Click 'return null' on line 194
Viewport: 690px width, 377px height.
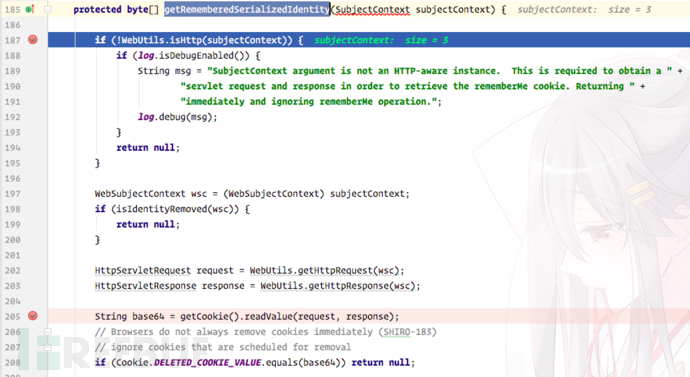click(145, 148)
